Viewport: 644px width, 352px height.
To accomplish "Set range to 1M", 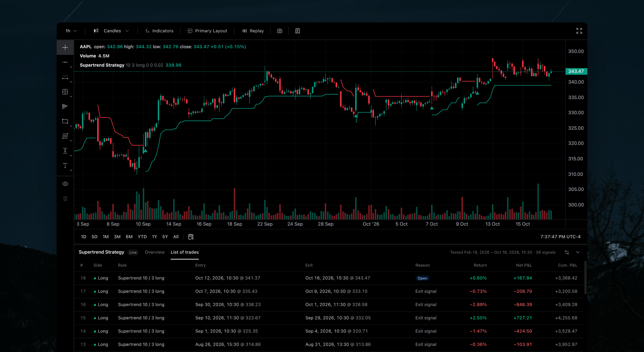I will [x=106, y=237].
